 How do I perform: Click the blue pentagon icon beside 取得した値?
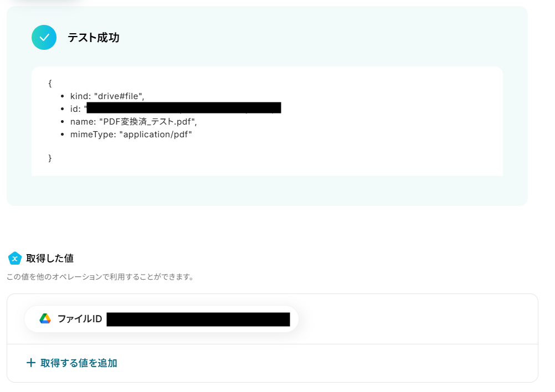(x=15, y=258)
